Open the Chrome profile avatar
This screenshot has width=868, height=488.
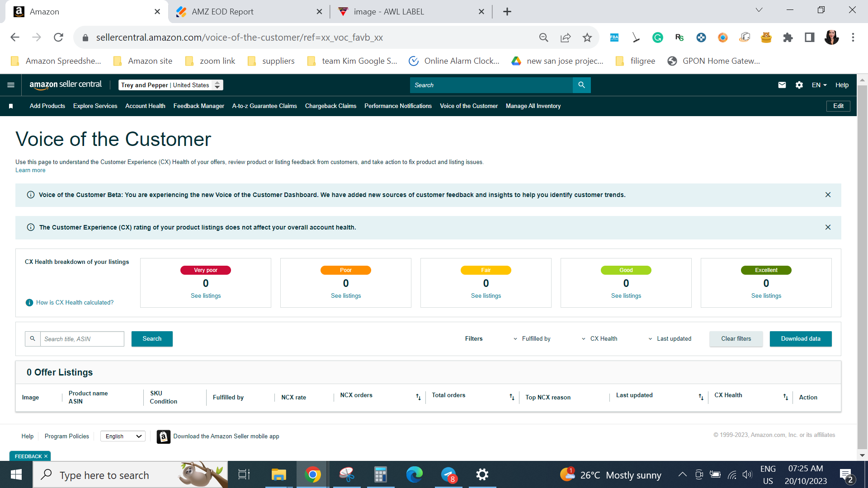(x=831, y=38)
